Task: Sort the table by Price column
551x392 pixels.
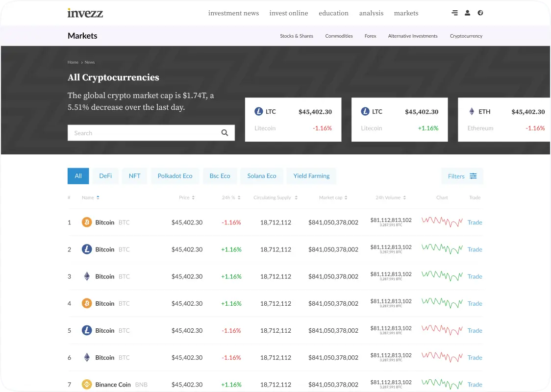Action: tap(187, 198)
